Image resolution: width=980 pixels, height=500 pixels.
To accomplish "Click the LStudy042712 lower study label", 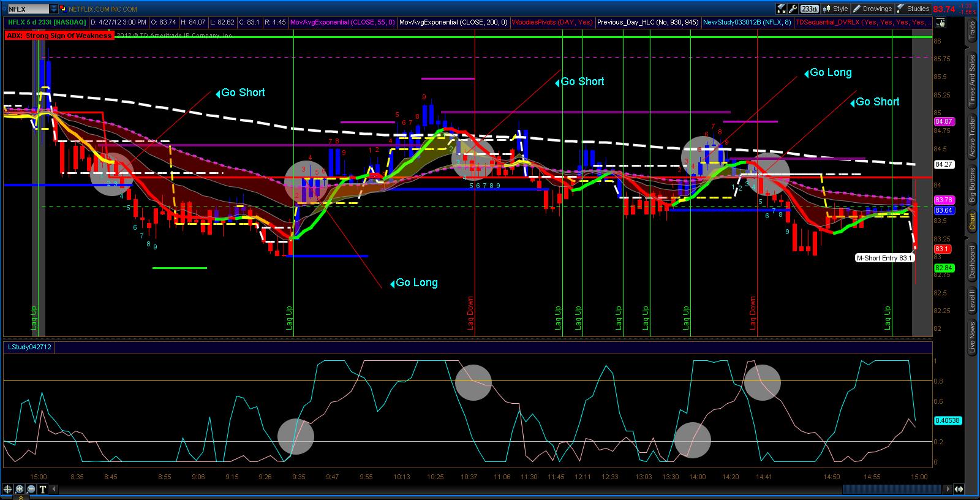I will (x=29, y=347).
